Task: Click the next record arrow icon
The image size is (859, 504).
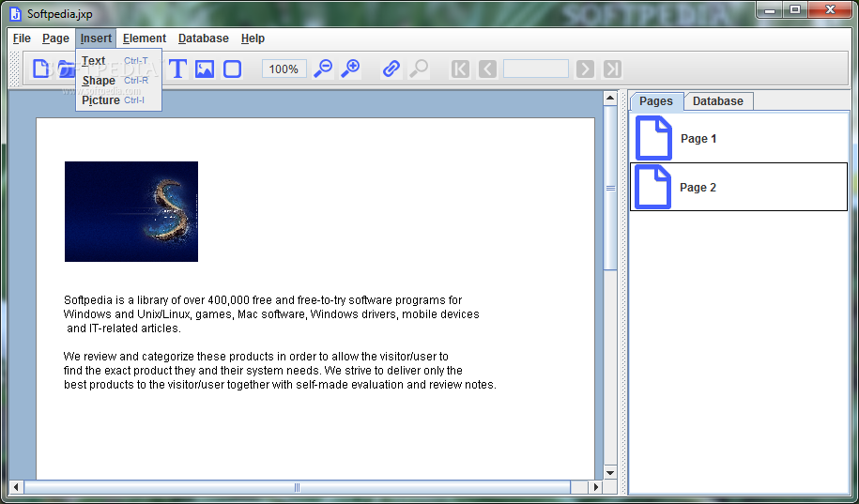Action: pos(585,69)
